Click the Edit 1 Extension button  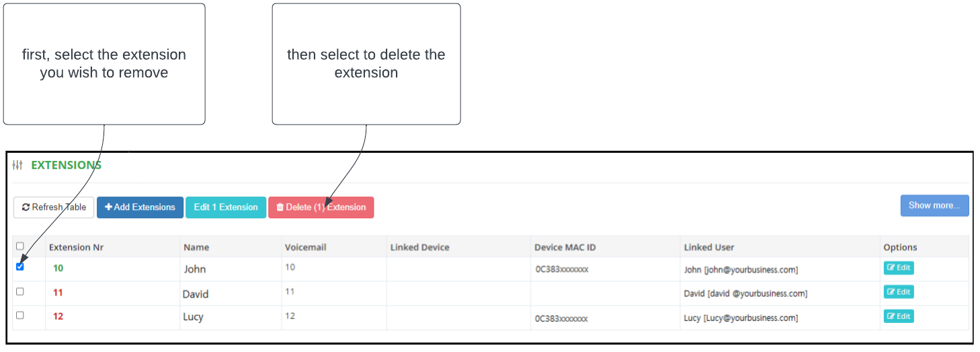click(x=226, y=207)
